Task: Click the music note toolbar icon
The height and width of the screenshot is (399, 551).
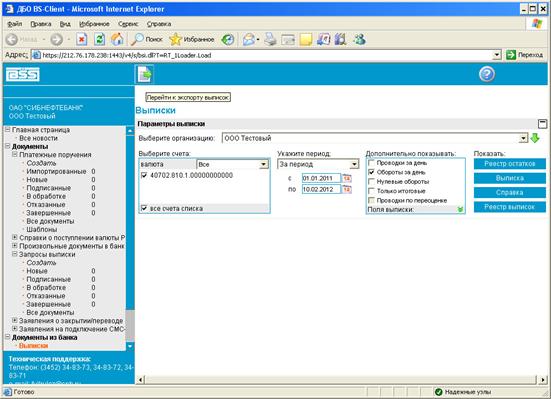Action: tap(323, 39)
